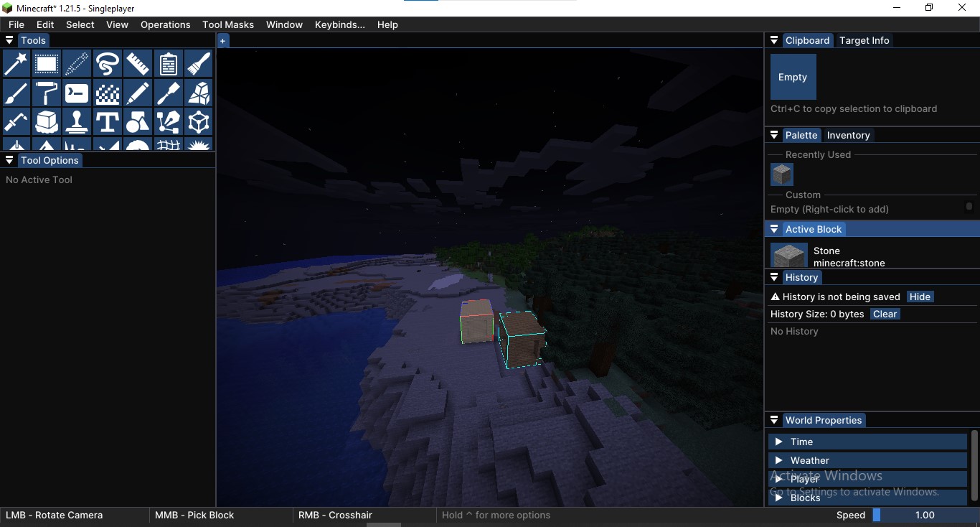Add a new viewport with plus button
This screenshot has height=527, width=980.
click(x=223, y=41)
